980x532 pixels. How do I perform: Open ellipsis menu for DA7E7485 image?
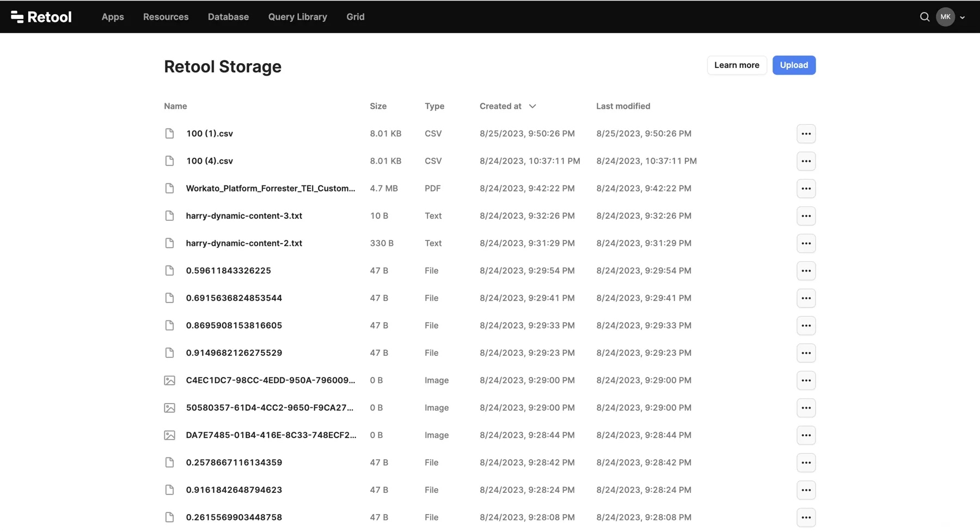806,435
